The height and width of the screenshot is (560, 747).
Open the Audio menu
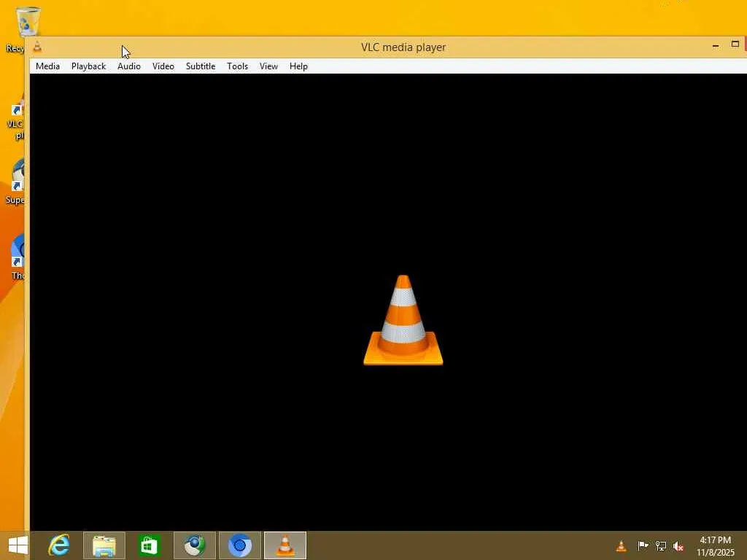tap(129, 66)
